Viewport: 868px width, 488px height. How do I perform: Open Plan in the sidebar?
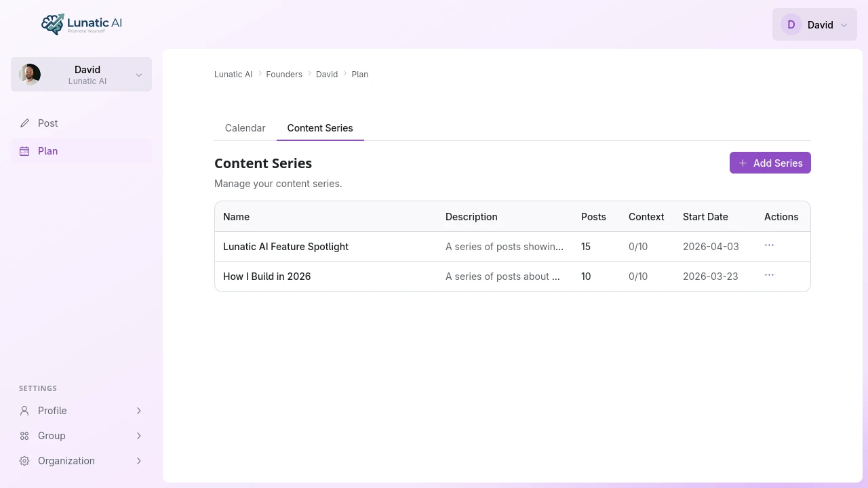pos(81,151)
